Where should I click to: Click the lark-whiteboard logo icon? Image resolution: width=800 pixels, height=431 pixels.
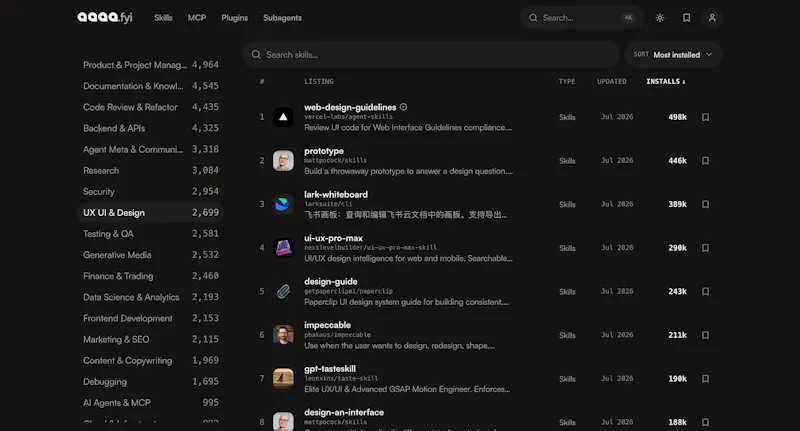(283, 204)
